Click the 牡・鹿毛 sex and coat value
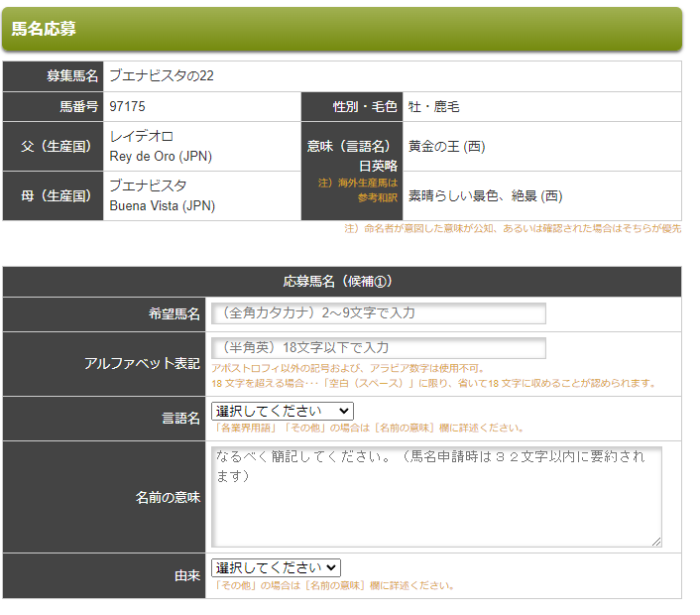 (x=433, y=106)
